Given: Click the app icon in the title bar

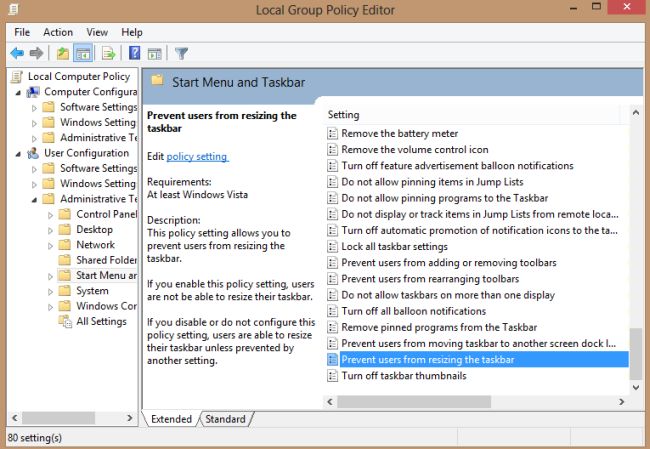Looking at the screenshot, I should tap(13, 9).
